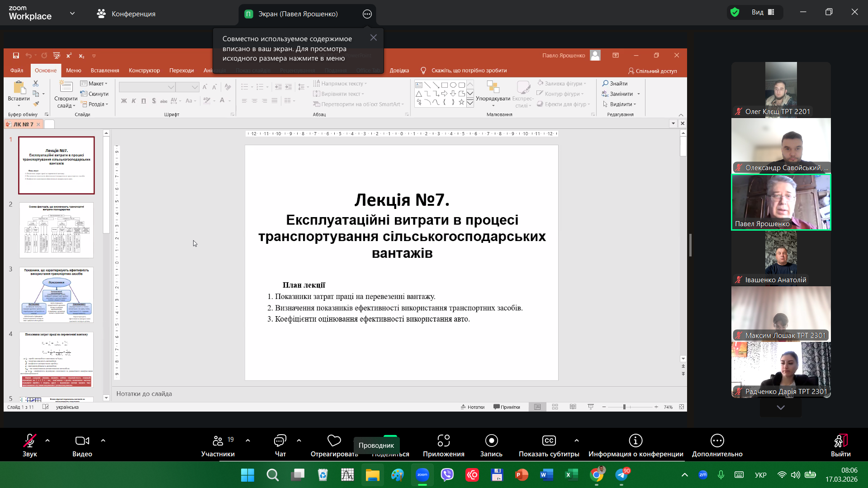Click the React heart icon
This screenshot has width=868, height=488.
coord(334,441)
